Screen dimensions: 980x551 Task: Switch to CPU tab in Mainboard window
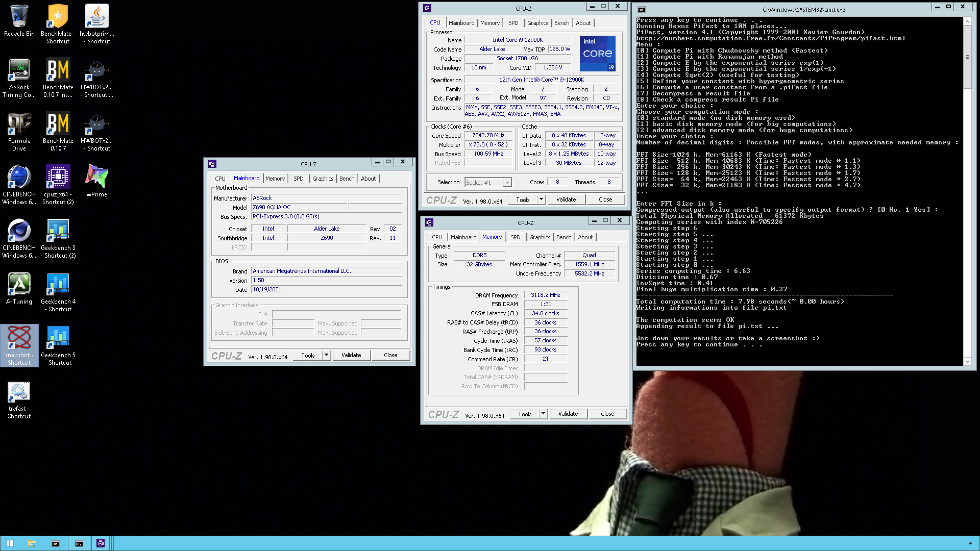tap(220, 179)
